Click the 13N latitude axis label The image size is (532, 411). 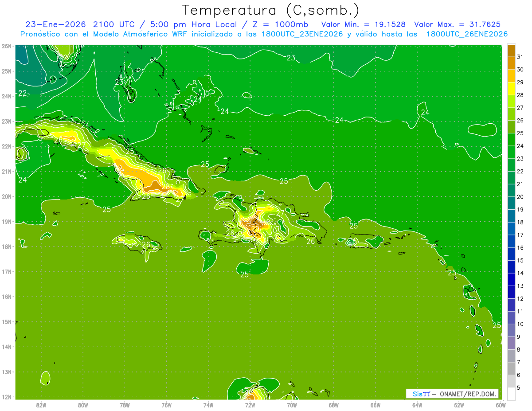point(7,372)
